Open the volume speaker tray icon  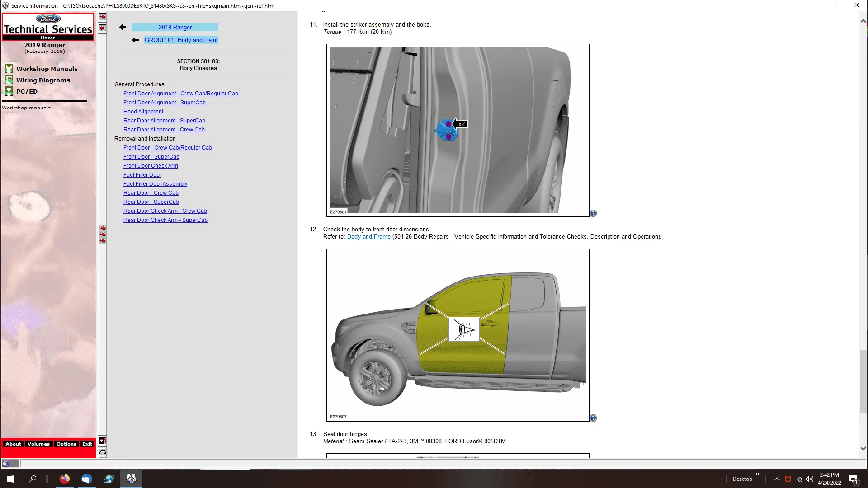tap(810, 479)
